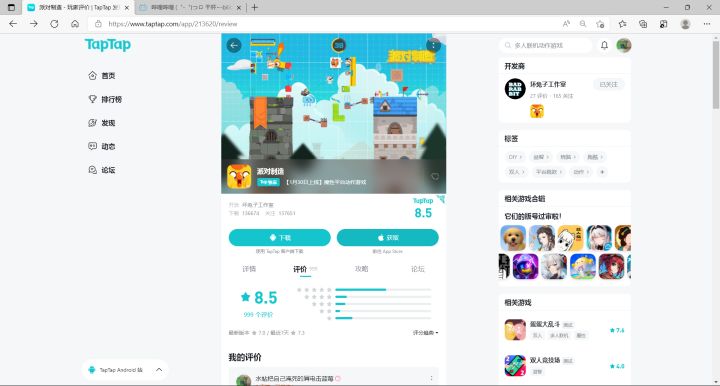Click the 派对制造 game icon on banner
720x386 pixels.
pyautogui.click(x=239, y=177)
